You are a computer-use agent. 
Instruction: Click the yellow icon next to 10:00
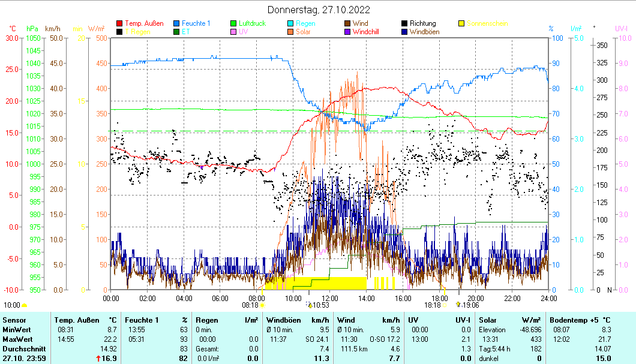pos(25,305)
